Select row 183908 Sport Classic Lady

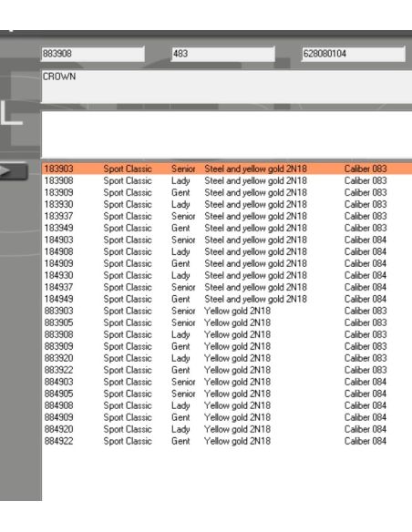point(227,181)
